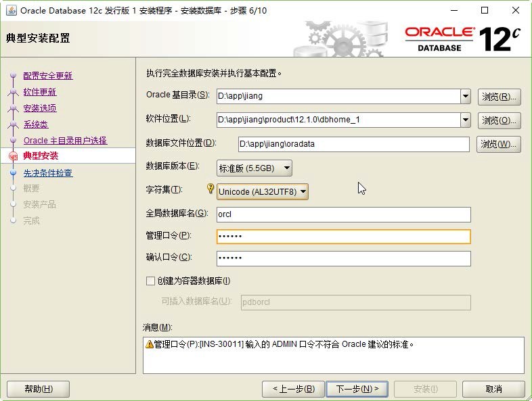Click the 帮助(H) button
This screenshot has height=401, width=532.
pyautogui.click(x=39, y=389)
